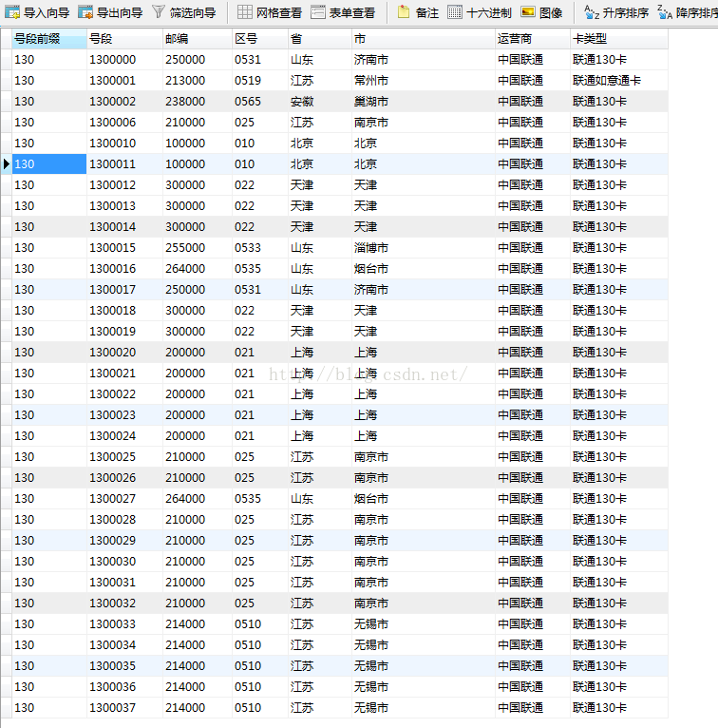This screenshot has width=718, height=728.
Task: Click cell 1300032 in 号段 column
Action: [124, 603]
